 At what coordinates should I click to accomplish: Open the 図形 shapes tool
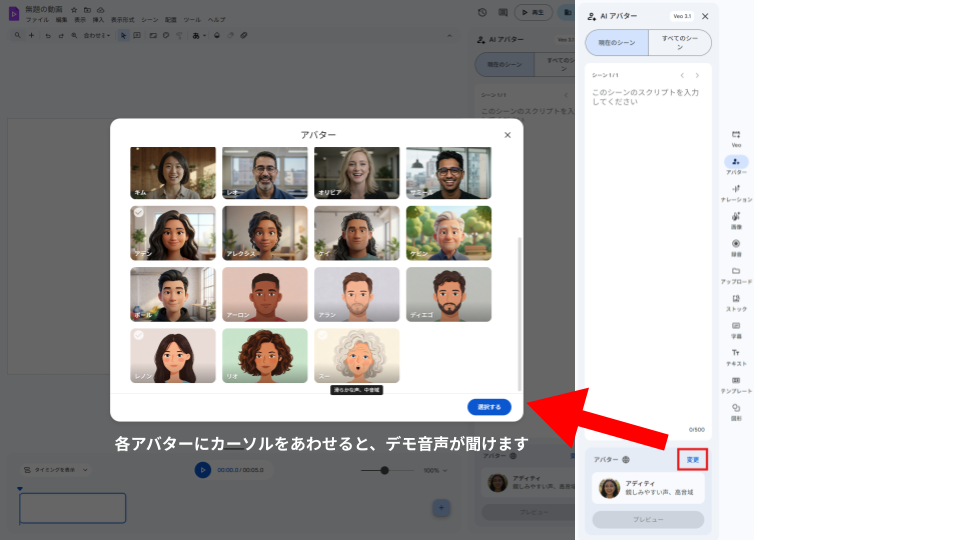(736, 408)
